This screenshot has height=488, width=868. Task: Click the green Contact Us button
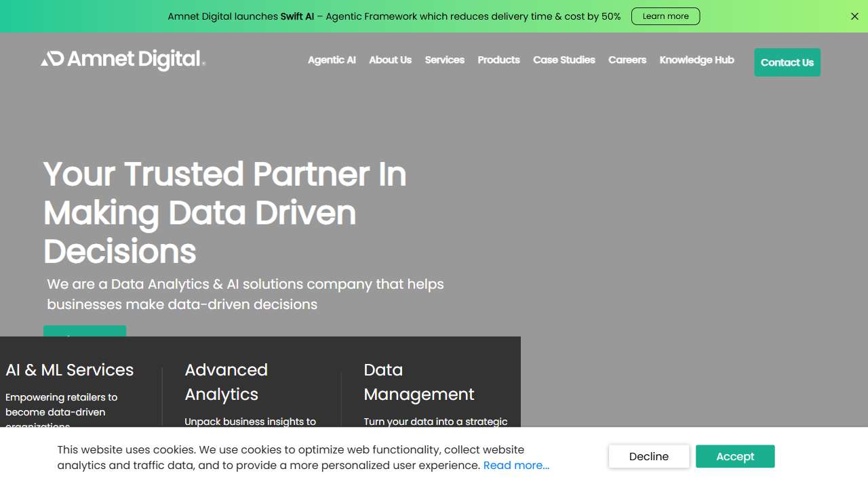pos(787,62)
